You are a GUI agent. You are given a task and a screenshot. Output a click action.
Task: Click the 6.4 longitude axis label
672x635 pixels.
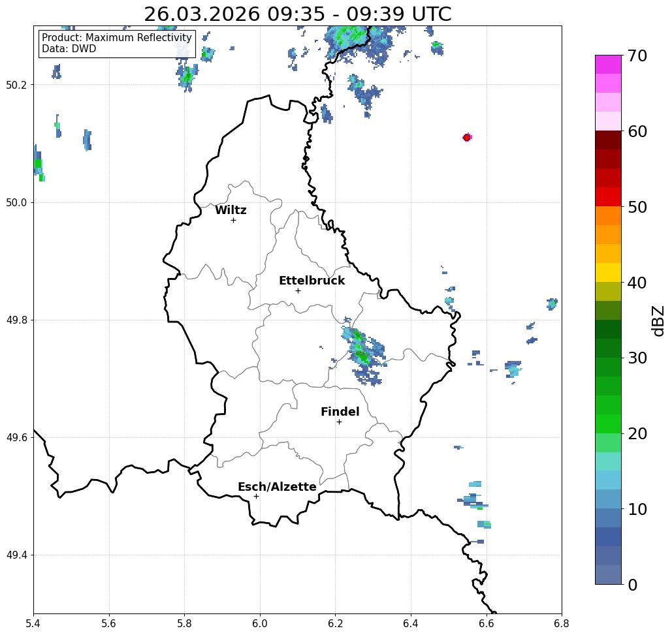411,623
